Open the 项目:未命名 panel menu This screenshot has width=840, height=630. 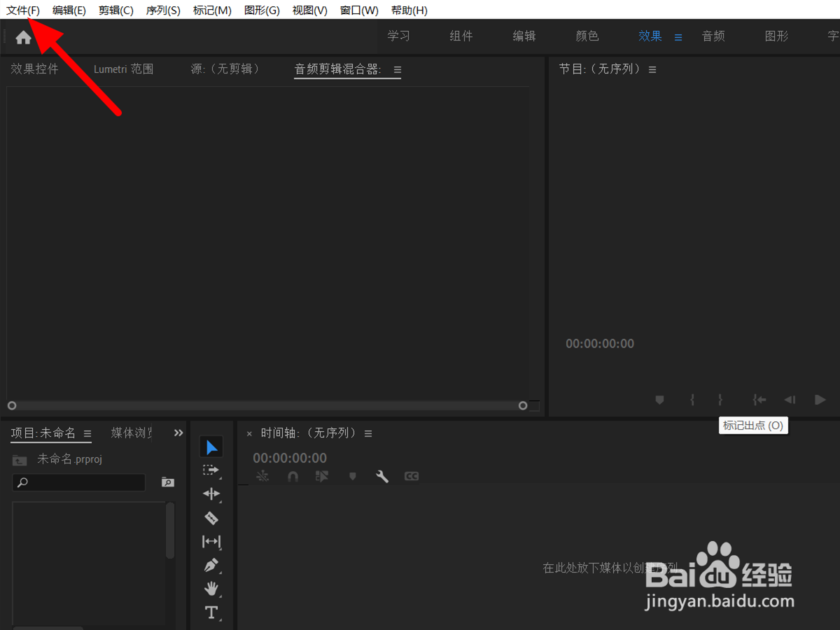tap(87, 433)
